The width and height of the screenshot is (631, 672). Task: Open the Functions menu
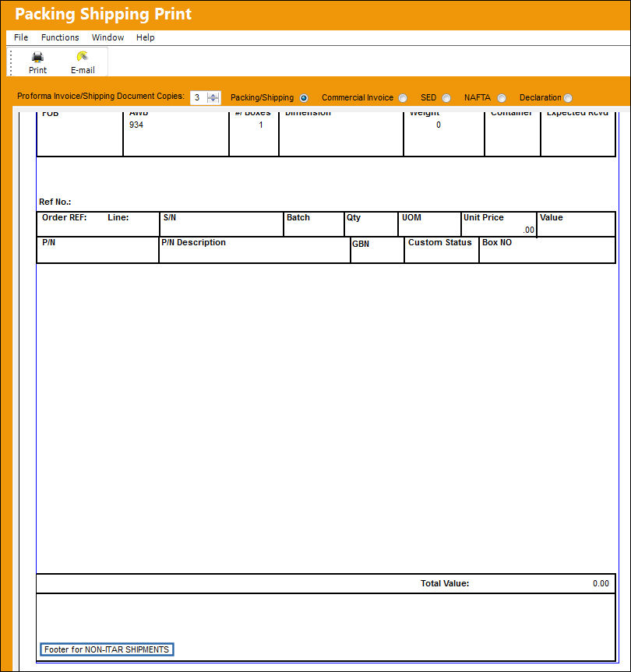[60, 37]
